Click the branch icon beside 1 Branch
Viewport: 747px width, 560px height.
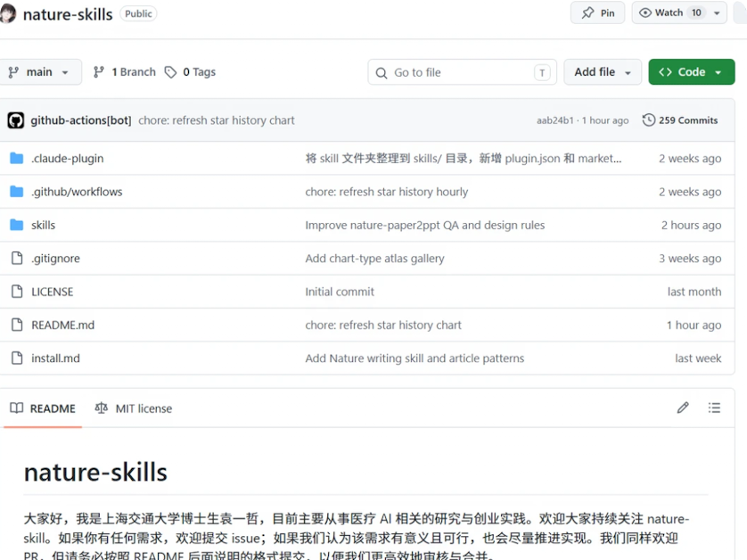click(99, 72)
